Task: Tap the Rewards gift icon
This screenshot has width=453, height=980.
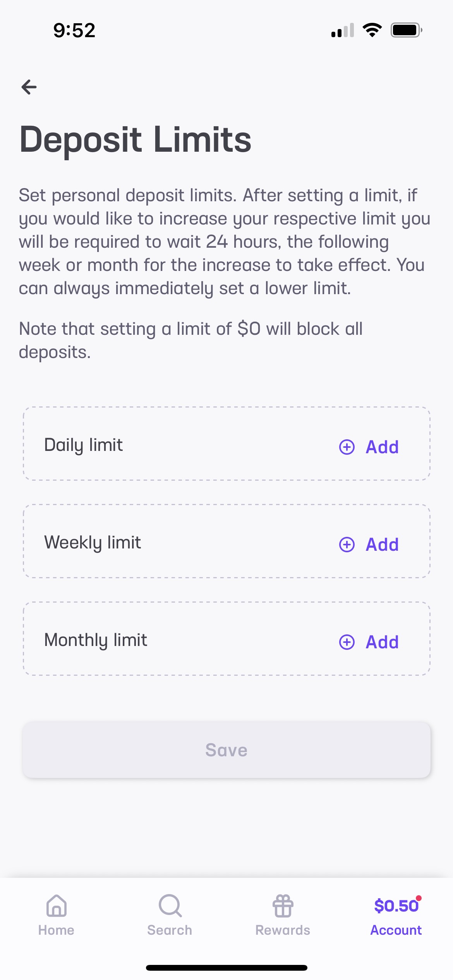Action: coord(283,906)
